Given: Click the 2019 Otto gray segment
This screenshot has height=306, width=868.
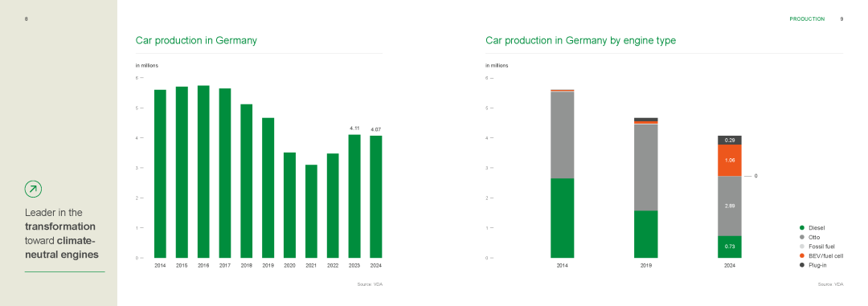Looking at the screenshot, I should [x=646, y=168].
